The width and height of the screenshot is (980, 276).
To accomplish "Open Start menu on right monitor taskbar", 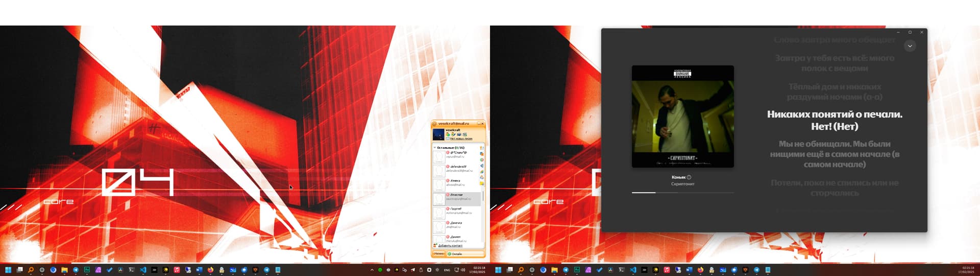I will 498,270.
